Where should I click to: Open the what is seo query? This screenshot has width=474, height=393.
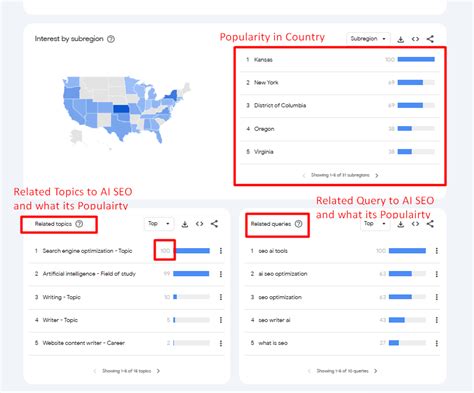tap(273, 343)
